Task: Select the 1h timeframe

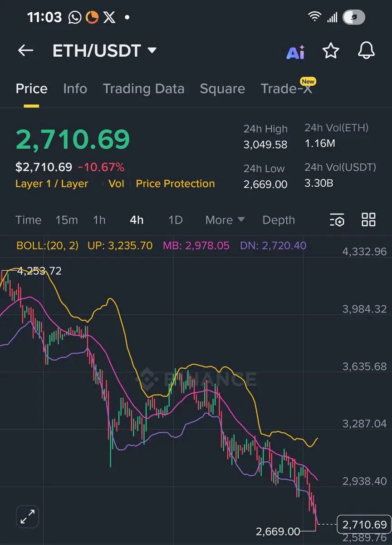Action: [99, 220]
